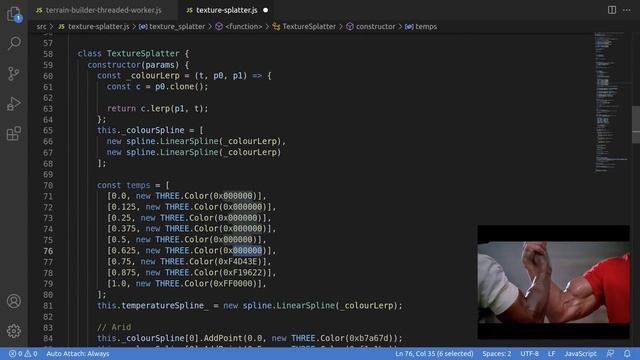This screenshot has width=640, height=360.
Task: Open the temps breadcrumb
Action: [421, 27]
